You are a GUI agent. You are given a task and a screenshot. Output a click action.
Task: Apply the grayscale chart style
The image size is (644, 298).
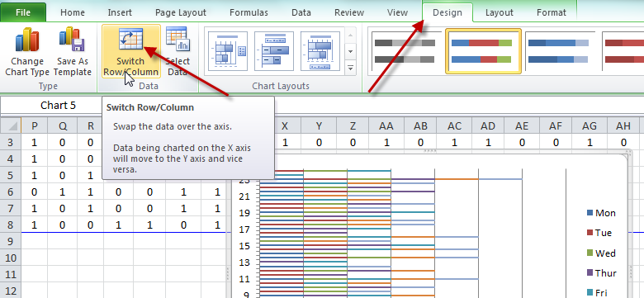pos(405,51)
